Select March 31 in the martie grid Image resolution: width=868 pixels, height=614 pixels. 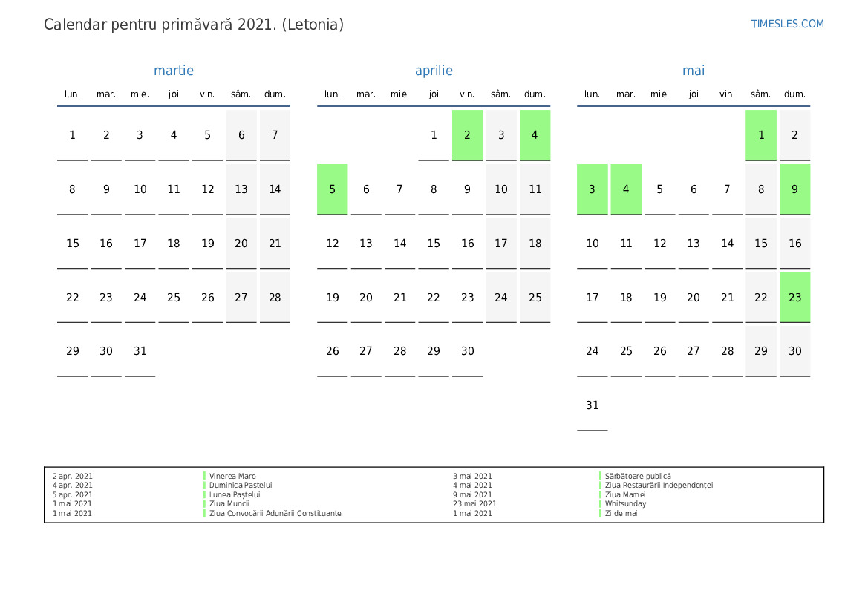(x=140, y=351)
